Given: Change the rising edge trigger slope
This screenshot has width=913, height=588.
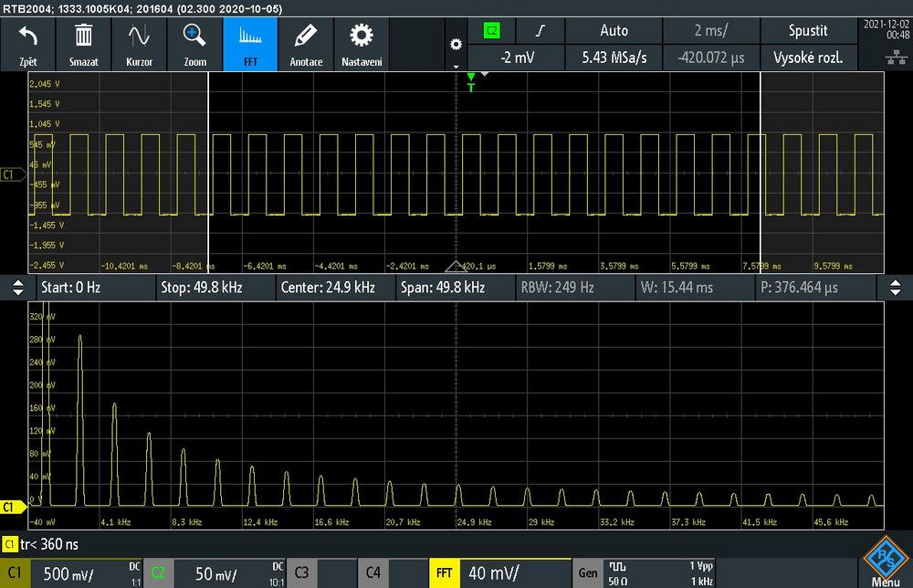Looking at the screenshot, I should (540, 31).
